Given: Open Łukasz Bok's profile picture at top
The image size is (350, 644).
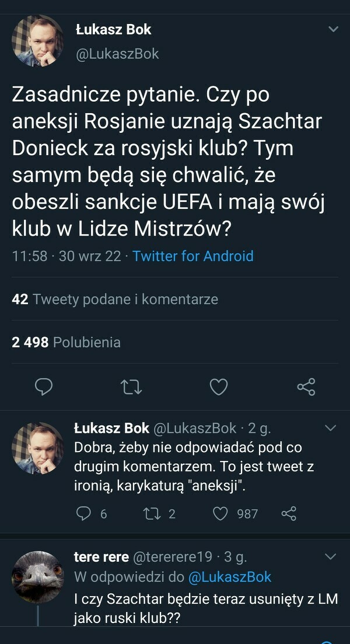Looking at the screenshot, I should pyautogui.click(x=38, y=40).
